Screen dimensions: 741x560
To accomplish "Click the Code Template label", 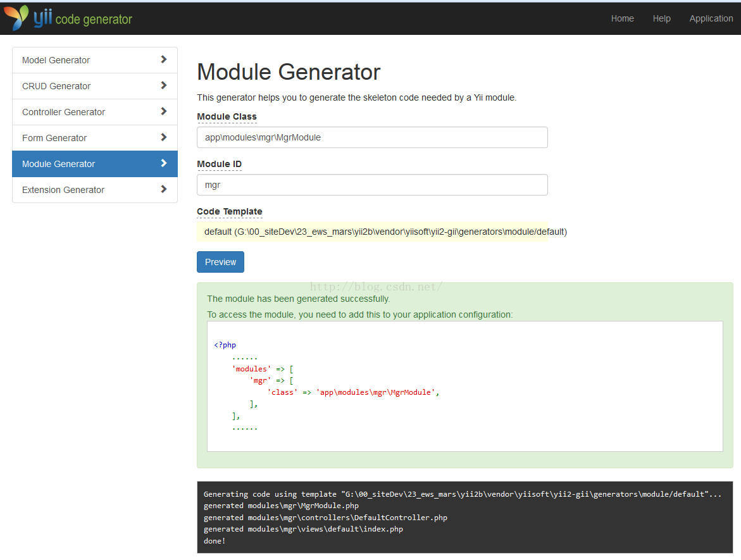I will point(230,212).
